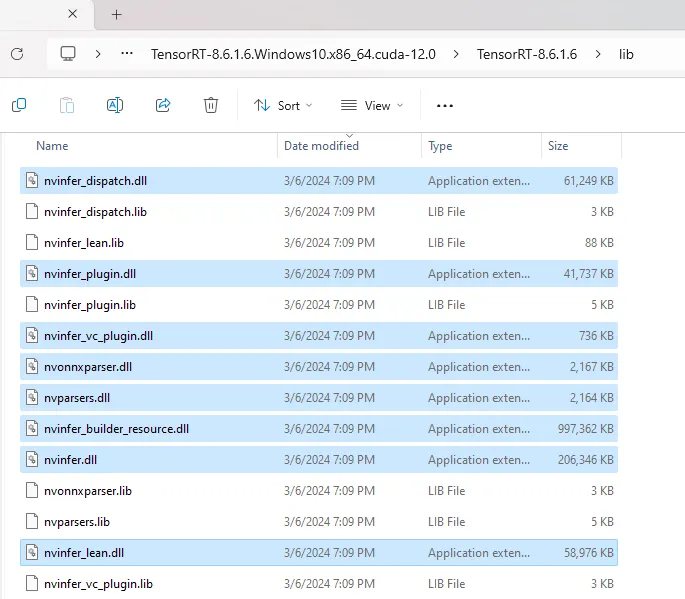
Task: Click LIB File type of nvinfer_lean.lib
Action: tap(446, 243)
